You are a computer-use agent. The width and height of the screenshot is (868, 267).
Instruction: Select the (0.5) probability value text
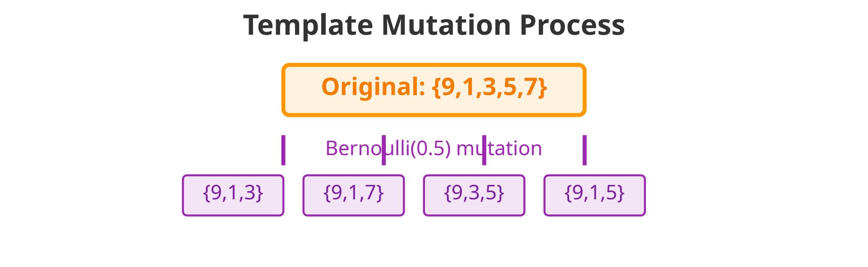coord(431,148)
